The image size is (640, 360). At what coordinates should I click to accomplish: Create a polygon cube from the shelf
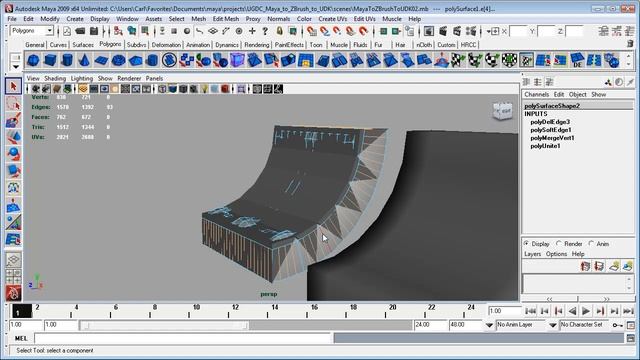[50, 60]
